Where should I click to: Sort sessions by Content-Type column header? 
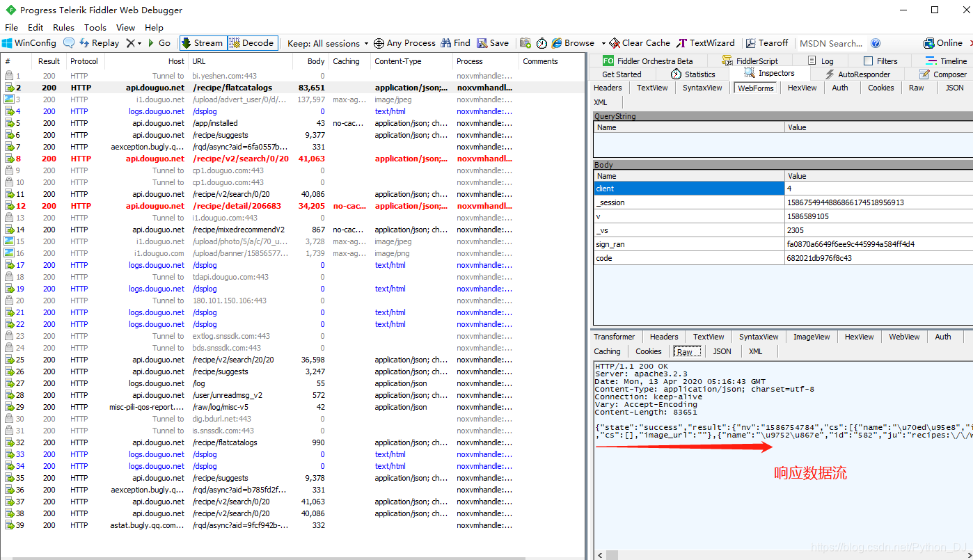tap(411, 61)
